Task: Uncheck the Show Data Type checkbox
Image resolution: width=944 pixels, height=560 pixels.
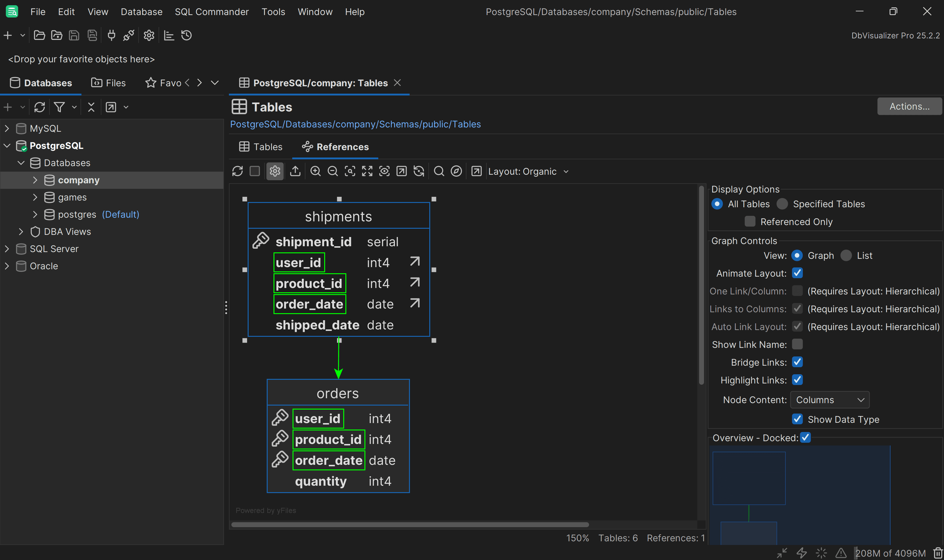Action: click(x=797, y=419)
